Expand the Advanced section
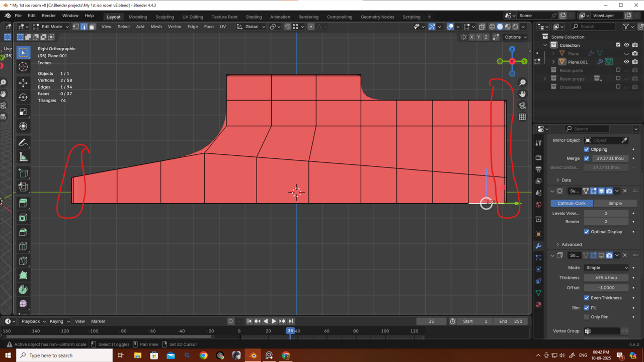Screen dimensions: 644x362 tap(572, 244)
